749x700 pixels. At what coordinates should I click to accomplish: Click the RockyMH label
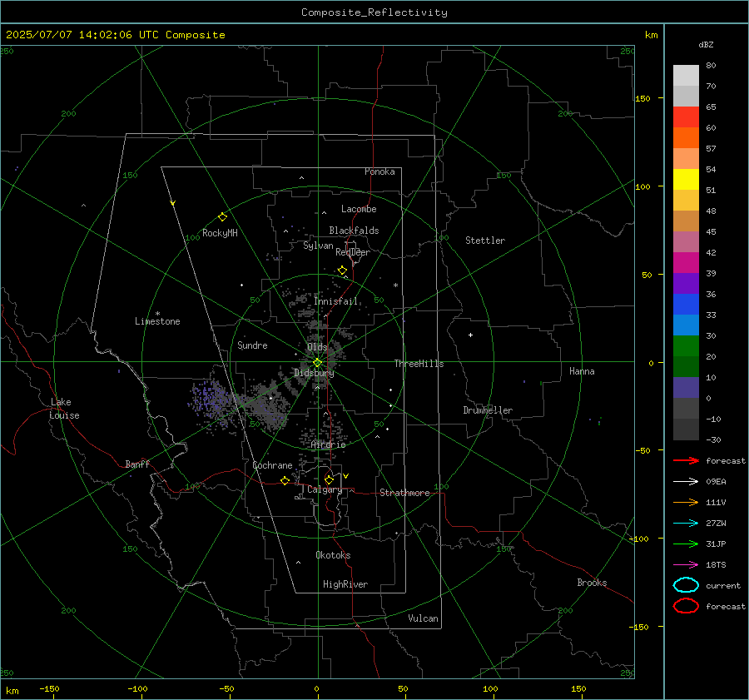(220, 233)
